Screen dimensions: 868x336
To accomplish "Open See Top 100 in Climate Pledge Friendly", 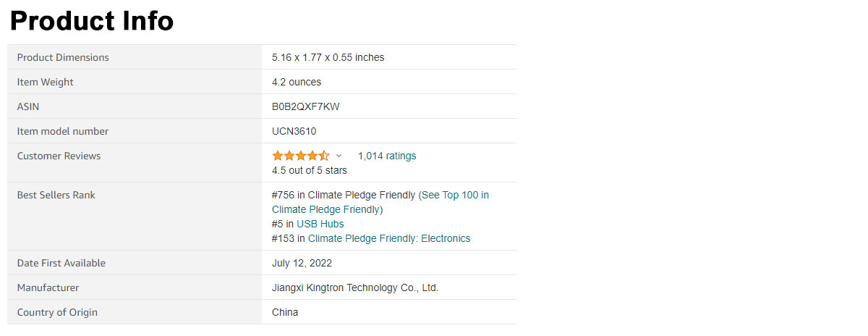I will [380, 202].
